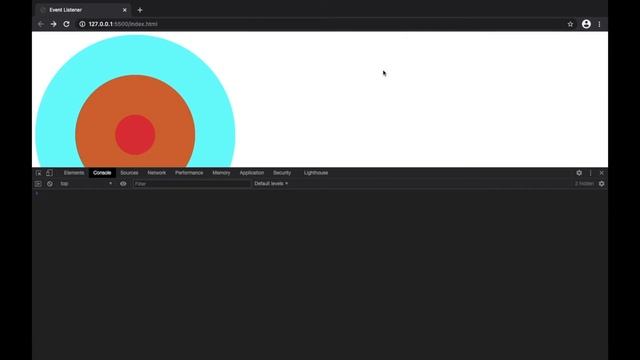
Task: Switch to the Elements tab
Action: (x=74, y=173)
